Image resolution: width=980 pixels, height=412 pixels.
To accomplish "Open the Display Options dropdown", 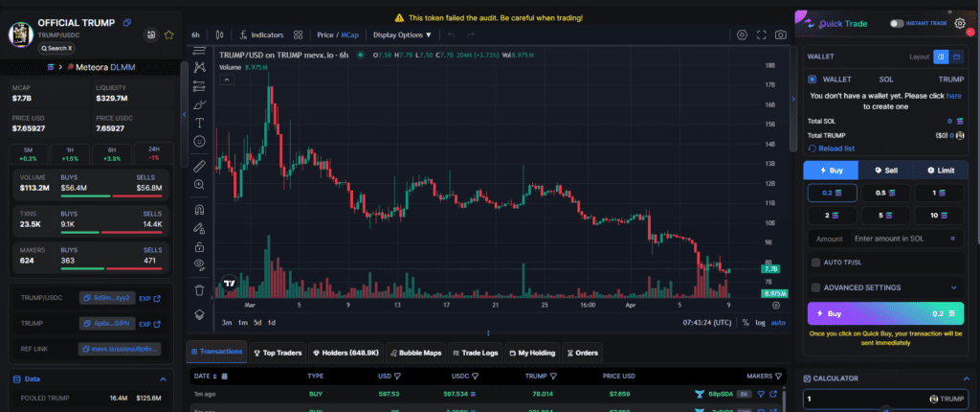I will coord(403,35).
